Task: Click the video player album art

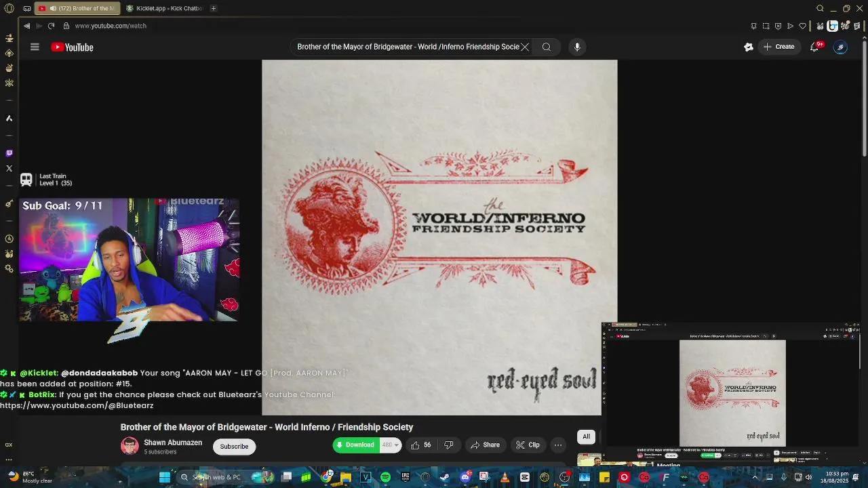Action: [439, 237]
